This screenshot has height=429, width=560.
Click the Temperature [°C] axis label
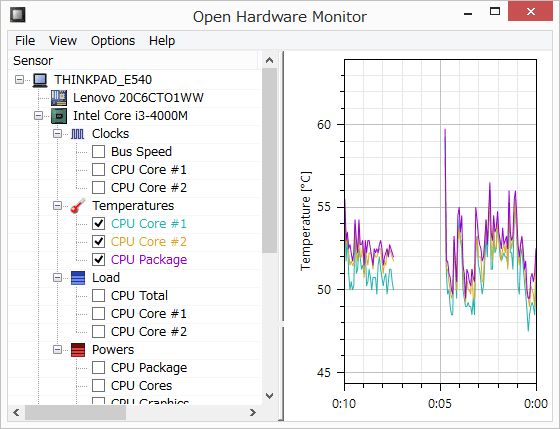click(306, 221)
